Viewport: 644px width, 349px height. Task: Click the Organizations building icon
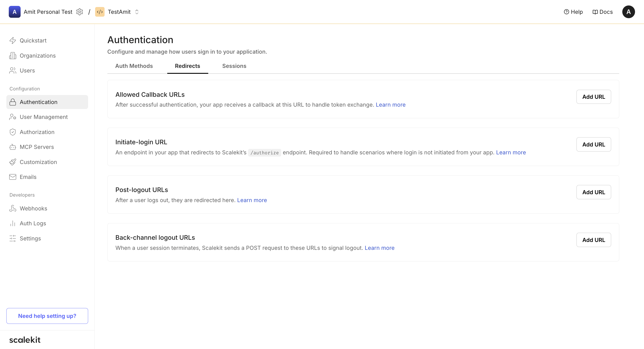click(x=13, y=55)
